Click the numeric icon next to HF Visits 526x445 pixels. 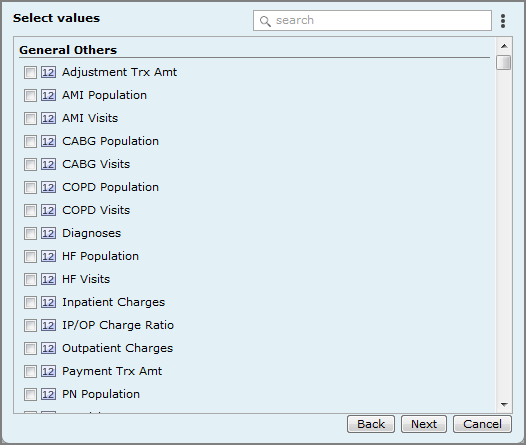(48, 279)
